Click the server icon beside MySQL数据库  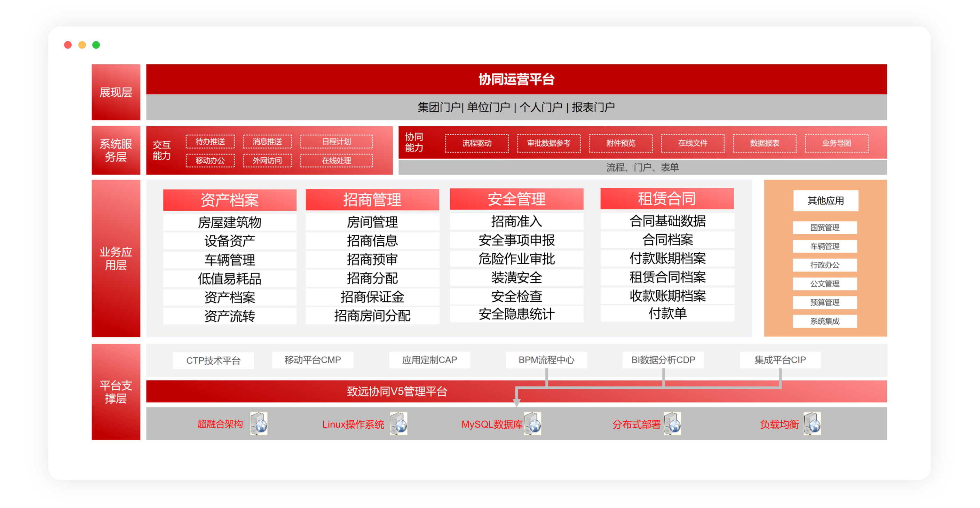[x=532, y=423]
